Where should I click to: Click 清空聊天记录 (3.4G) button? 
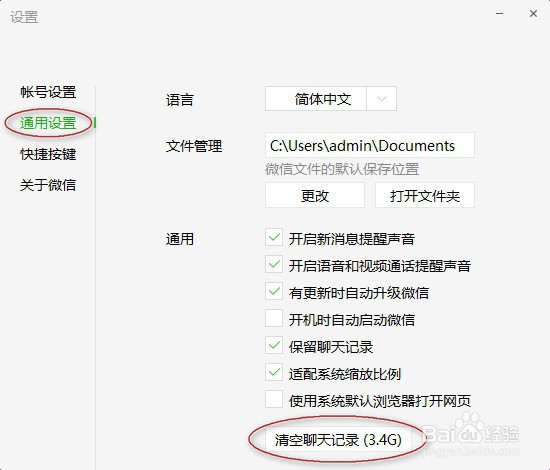pyautogui.click(x=338, y=439)
